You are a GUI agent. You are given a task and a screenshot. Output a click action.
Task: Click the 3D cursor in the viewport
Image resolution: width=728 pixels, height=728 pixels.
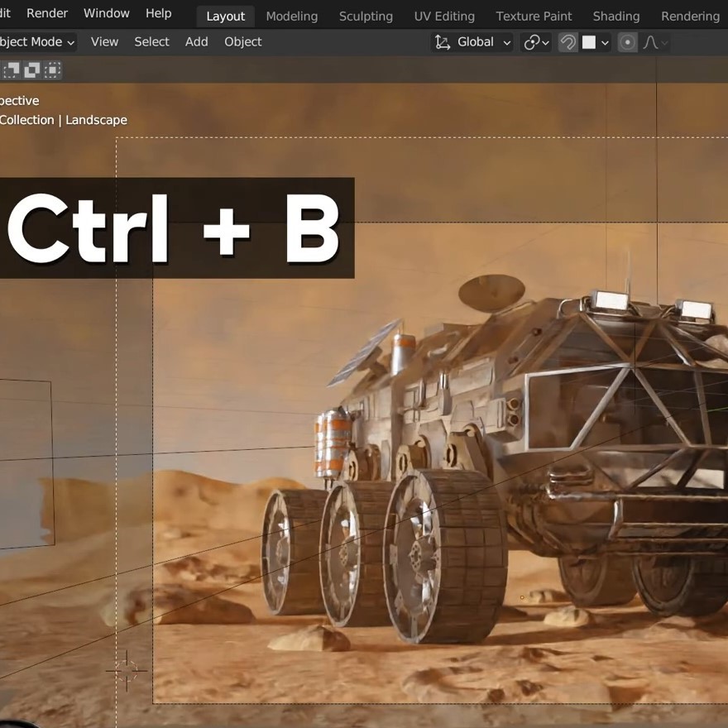coord(127,670)
